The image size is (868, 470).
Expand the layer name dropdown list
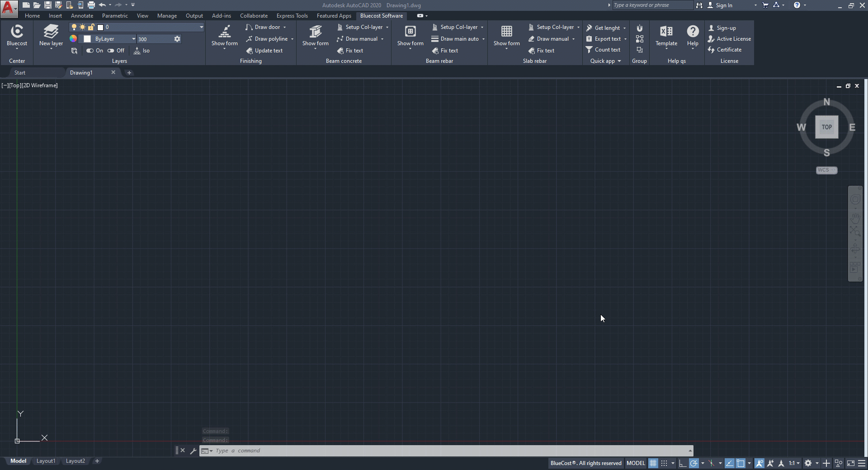(x=201, y=27)
